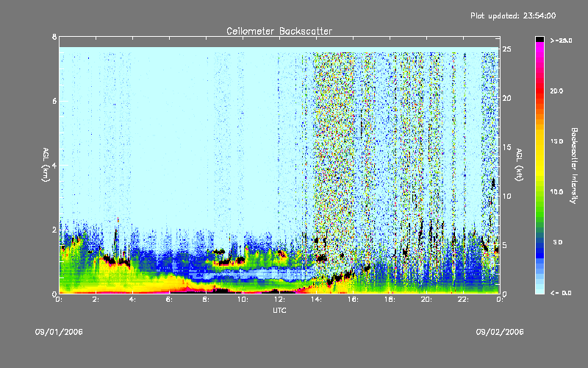
Task: Click the "15.0" colorbar tick label
Action: [x=556, y=141]
